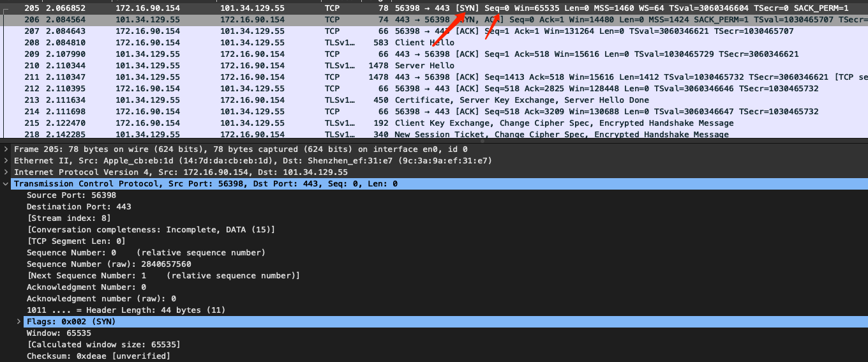Expand Internet Protocol Version 4 section
The image size is (868, 362).
tap(6, 172)
